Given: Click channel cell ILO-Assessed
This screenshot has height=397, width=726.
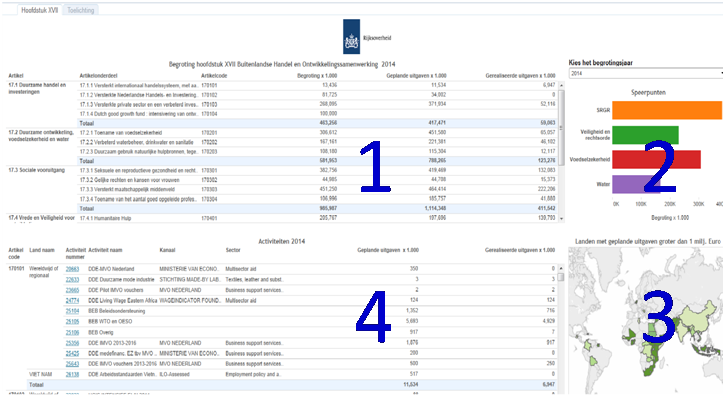Looking at the screenshot, I should pos(174,374).
